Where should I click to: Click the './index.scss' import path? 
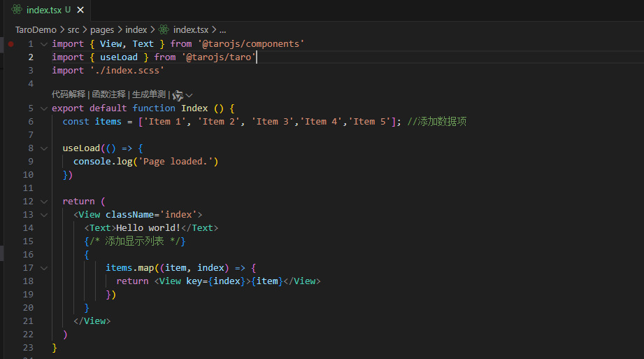tap(127, 71)
